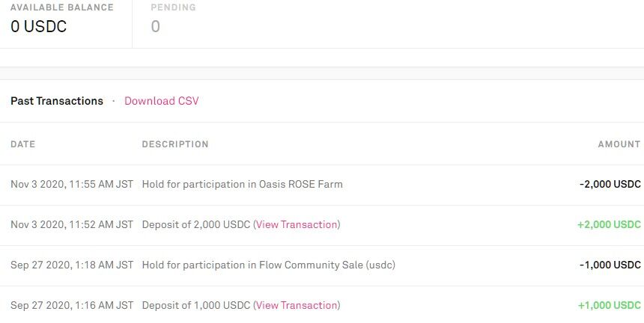
Task: Click the green +1,000 USDC amount
Action: [x=610, y=305]
